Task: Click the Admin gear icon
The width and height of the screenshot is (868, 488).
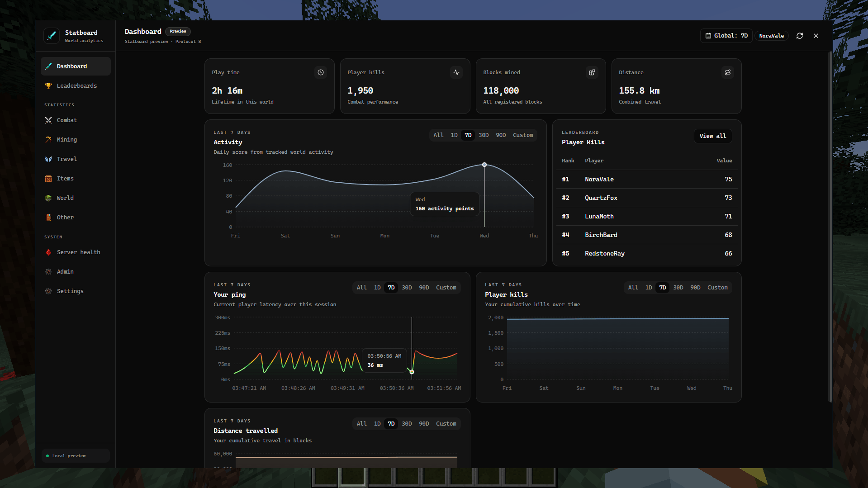Action: [x=48, y=271]
